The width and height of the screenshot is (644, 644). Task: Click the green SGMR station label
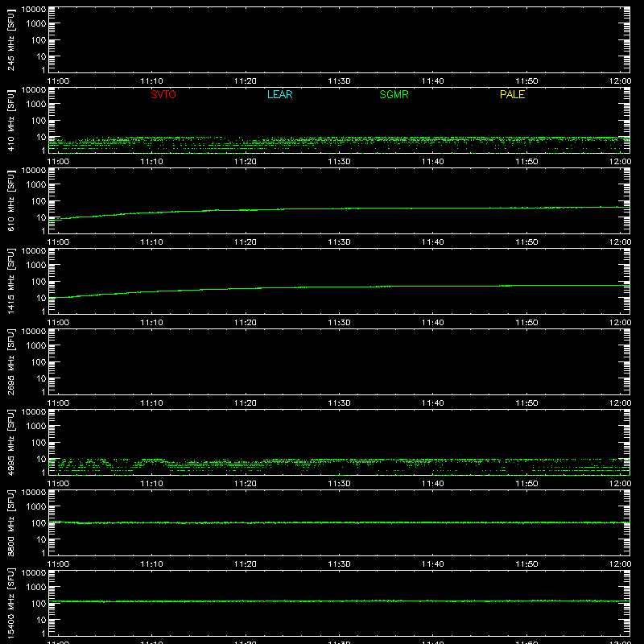pyautogui.click(x=394, y=94)
